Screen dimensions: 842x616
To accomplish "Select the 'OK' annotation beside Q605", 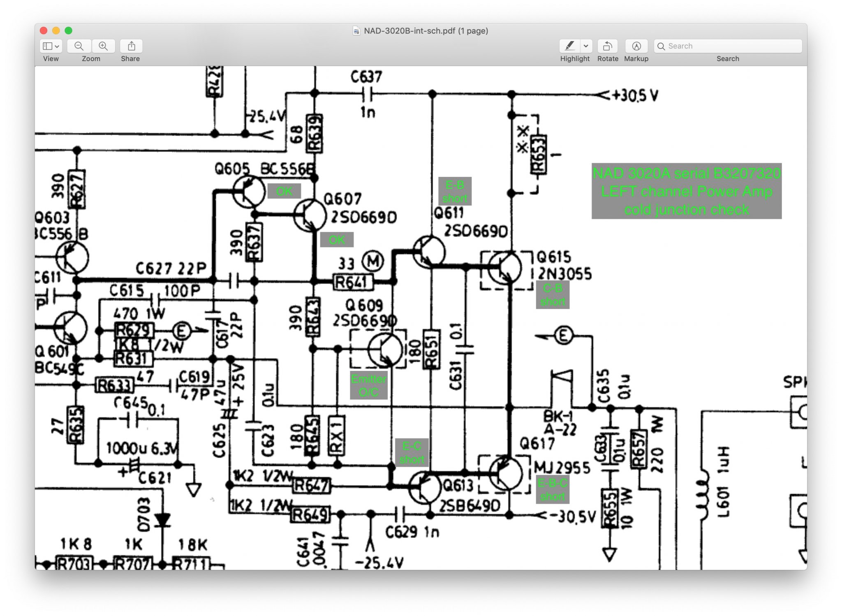I will [284, 191].
